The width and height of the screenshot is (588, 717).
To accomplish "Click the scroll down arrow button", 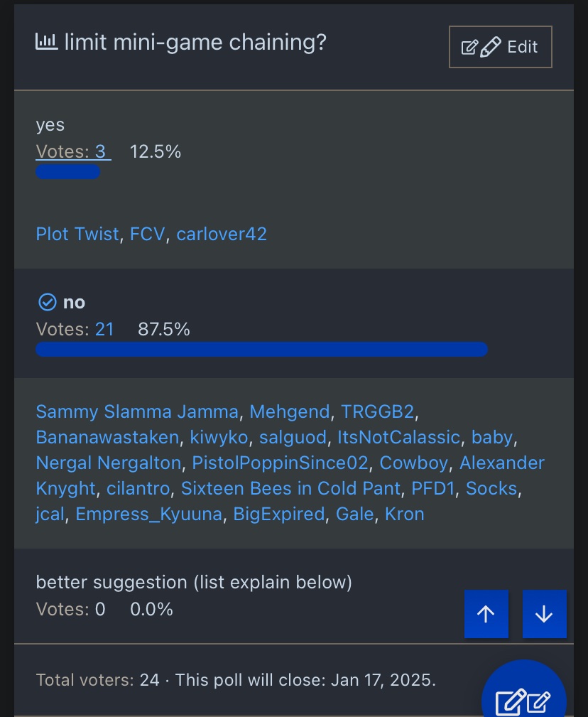I will [544, 614].
